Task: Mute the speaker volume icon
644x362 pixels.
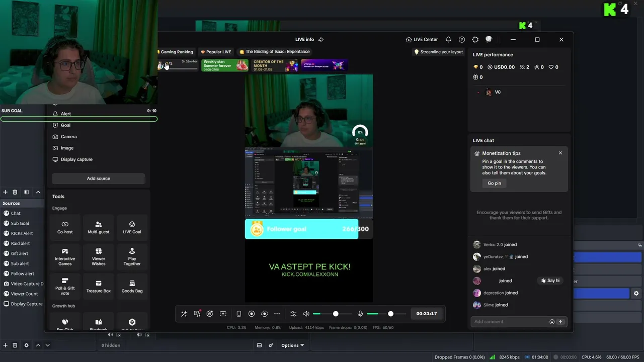Action: pos(306,314)
